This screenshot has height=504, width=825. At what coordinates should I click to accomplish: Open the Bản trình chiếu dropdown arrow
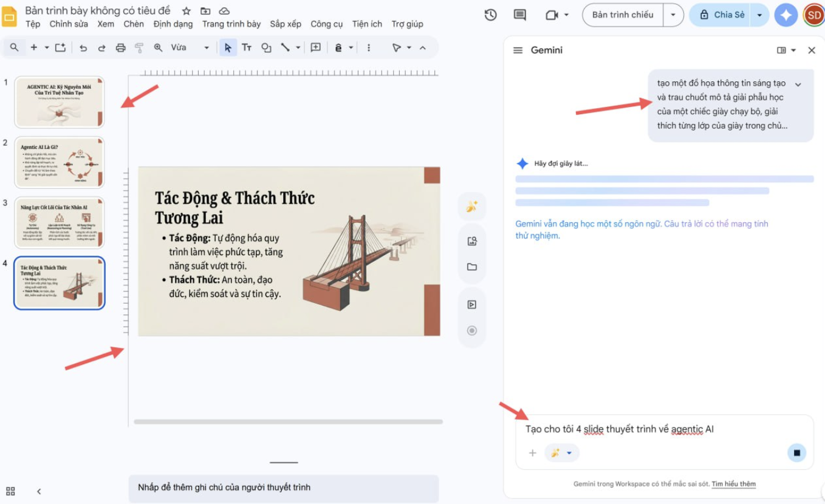[x=672, y=15]
